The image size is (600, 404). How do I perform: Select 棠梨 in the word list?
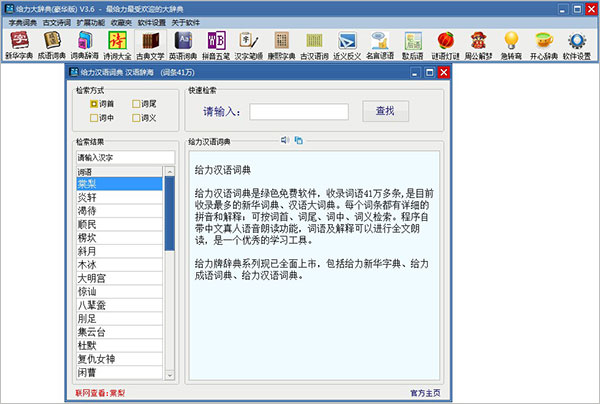click(x=119, y=184)
